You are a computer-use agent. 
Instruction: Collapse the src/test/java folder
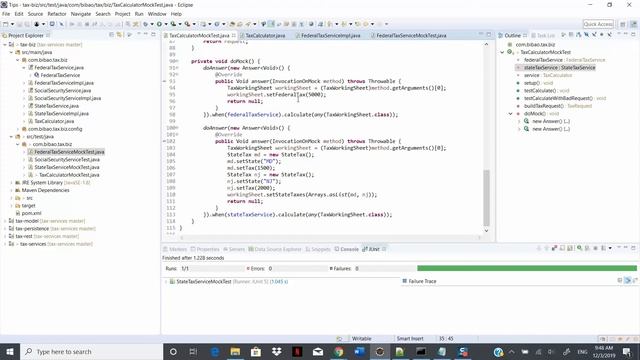[x=11, y=137]
